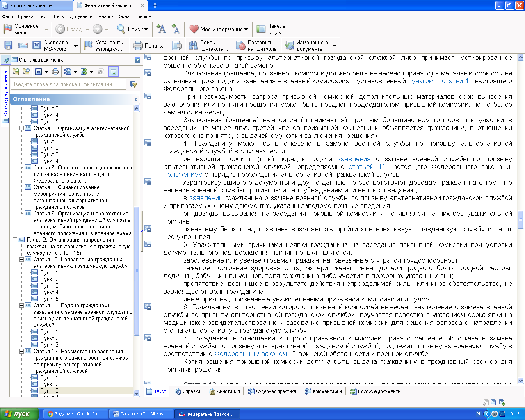Follow the link пунктом 1 статьи 11
The width and height of the screenshot is (525, 420).
pyautogui.click(x=439, y=81)
